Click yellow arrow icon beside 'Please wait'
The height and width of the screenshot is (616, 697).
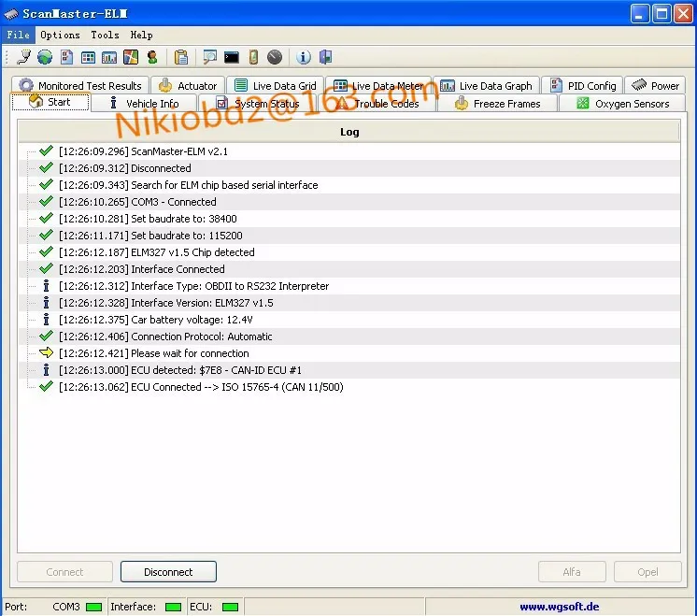(46, 353)
